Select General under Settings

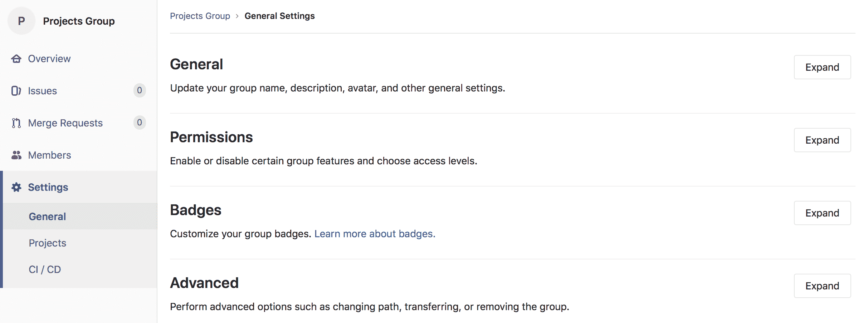pos(47,216)
